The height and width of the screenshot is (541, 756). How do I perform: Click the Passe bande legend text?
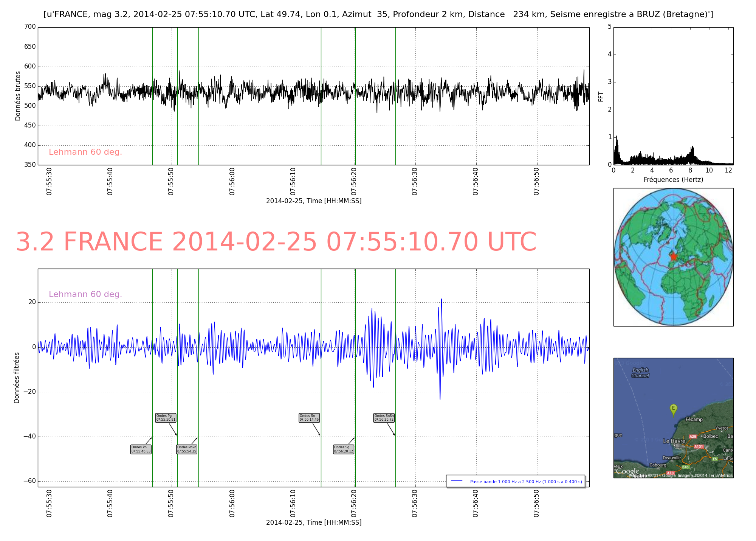526,482
